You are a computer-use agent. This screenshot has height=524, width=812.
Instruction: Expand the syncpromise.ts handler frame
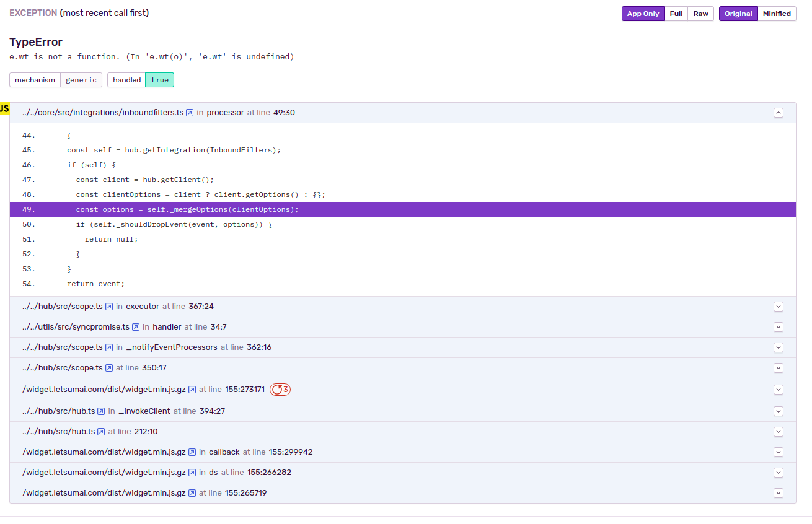coord(779,327)
